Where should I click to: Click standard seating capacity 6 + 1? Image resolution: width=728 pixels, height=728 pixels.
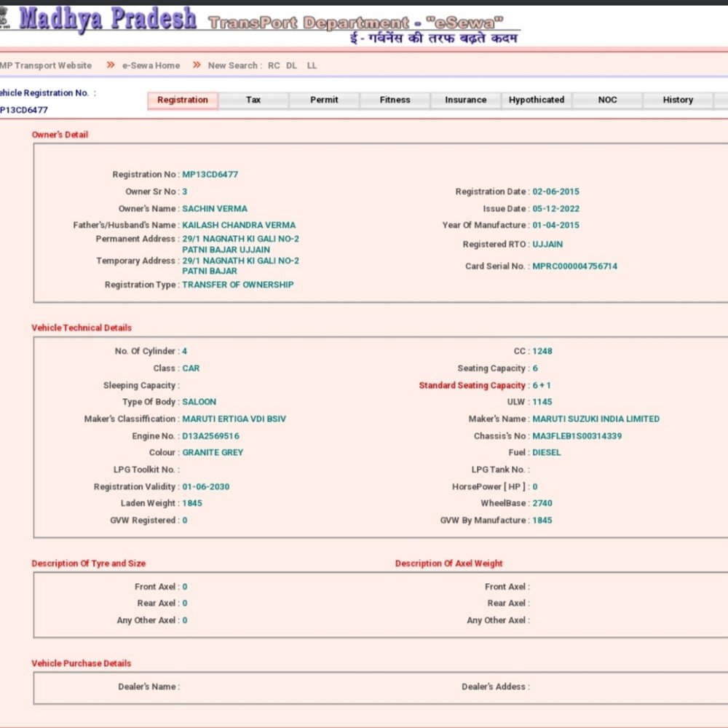pos(542,385)
